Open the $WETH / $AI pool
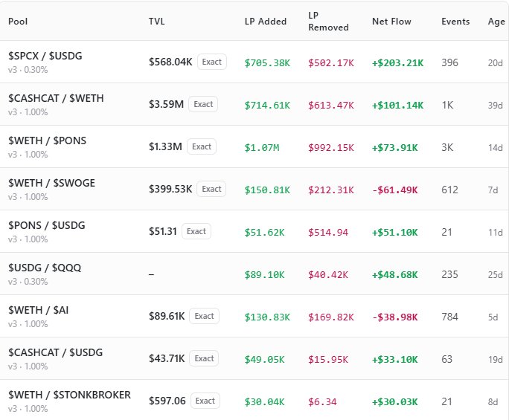The height and width of the screenshot is (420, 509). (254, 316)
